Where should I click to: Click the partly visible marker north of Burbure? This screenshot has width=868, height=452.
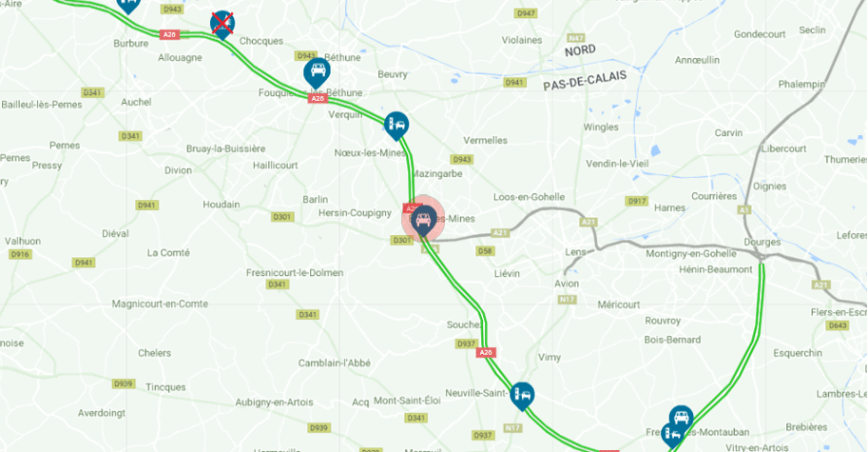click(x=128, y=6)
